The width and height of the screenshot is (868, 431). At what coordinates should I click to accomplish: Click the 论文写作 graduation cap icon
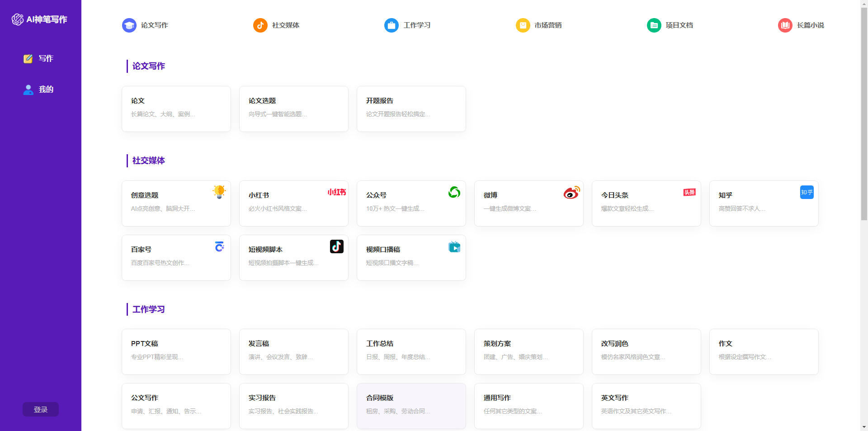129,25
